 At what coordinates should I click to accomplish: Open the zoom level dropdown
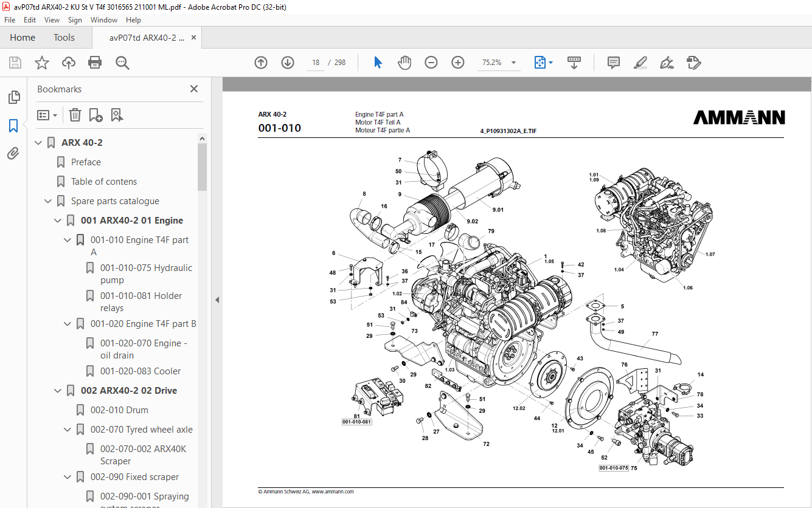pyautogui.click(x=513, y=63)
